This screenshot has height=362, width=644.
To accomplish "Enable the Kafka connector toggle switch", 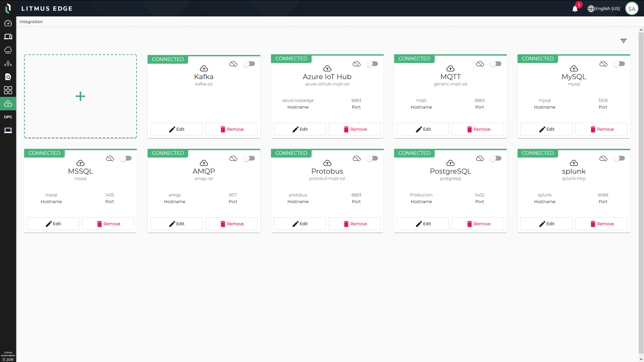I will [249, 64].
